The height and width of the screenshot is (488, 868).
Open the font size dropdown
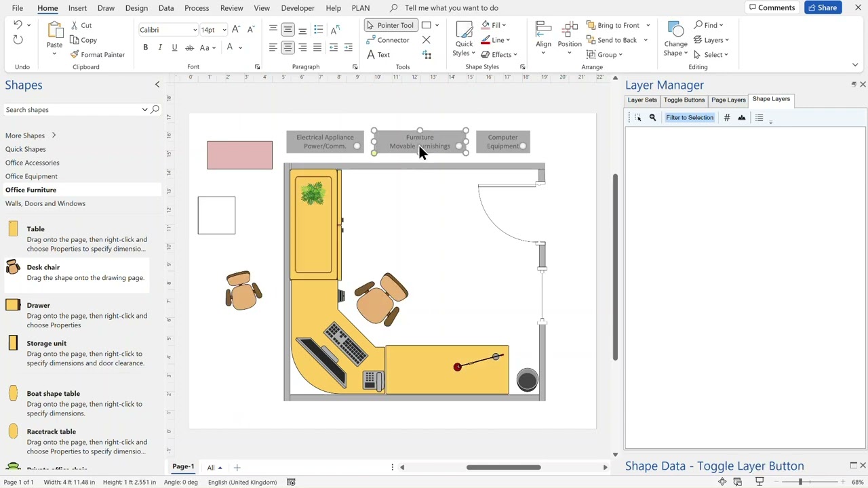[x=224, y=30]
